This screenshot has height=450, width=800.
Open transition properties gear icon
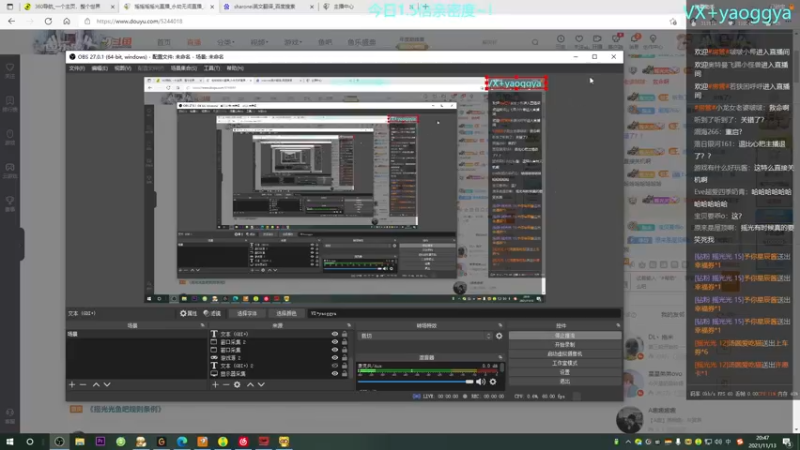pyautogui.click(x=499, y=336)
